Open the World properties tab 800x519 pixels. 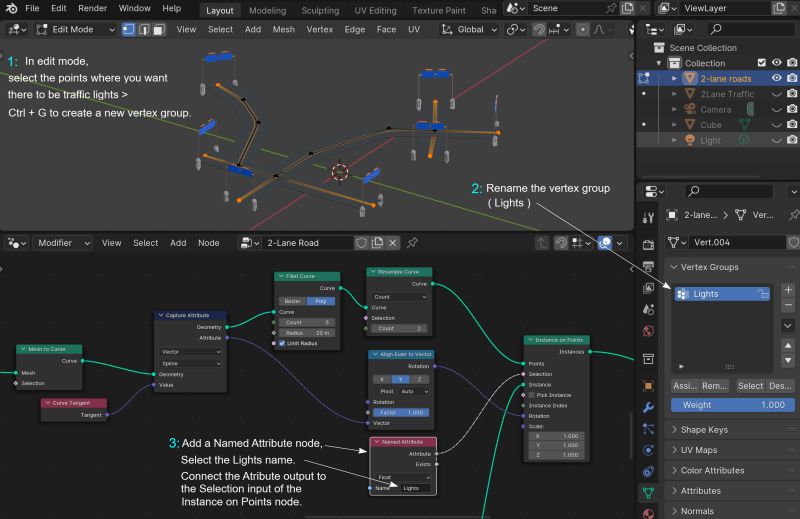[648, 331]
